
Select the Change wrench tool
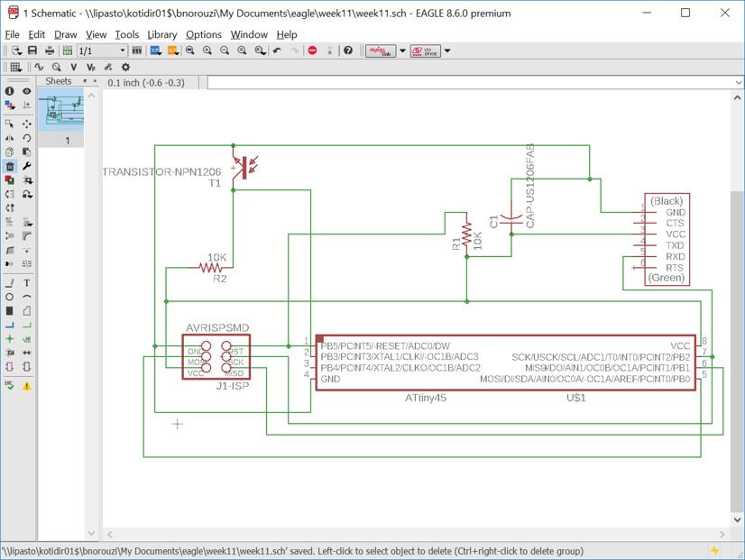(27, 166)
